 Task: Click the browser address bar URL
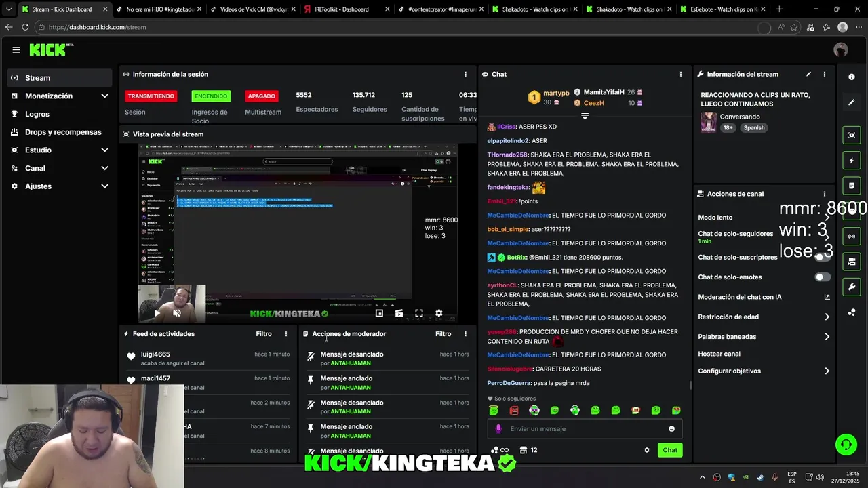click(x=97, y=27)
